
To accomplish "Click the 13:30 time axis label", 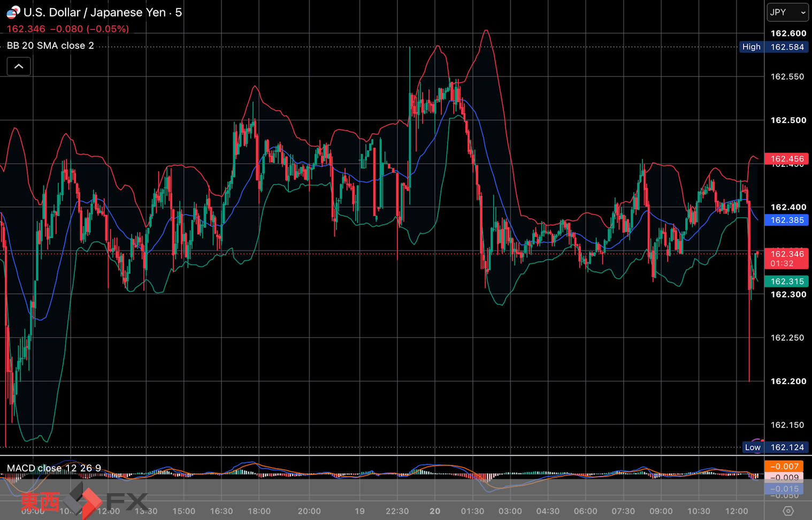I will tap(146, 511).
